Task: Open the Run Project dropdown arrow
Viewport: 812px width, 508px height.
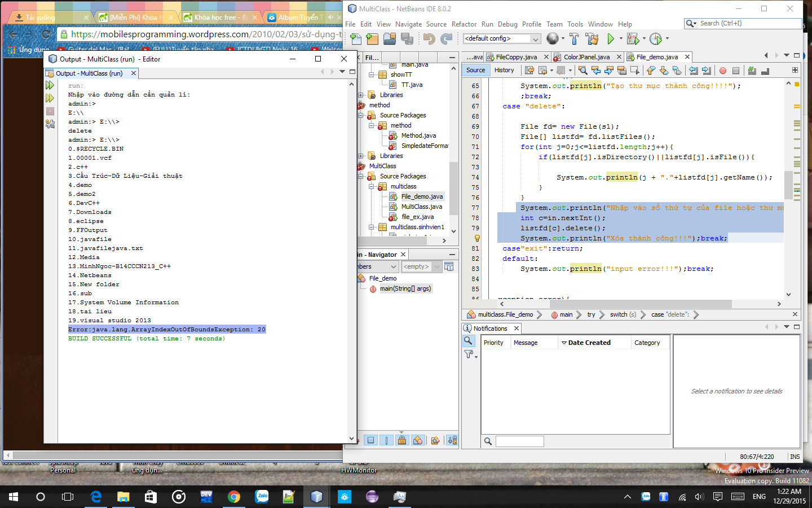Action: [x=621, y=38]
